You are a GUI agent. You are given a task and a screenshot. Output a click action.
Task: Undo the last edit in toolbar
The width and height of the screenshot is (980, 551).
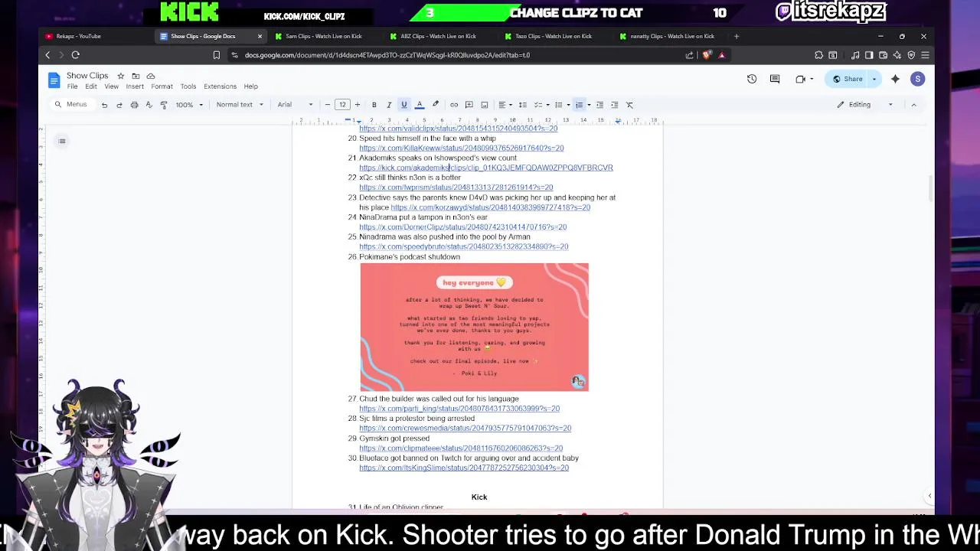coord(104,105)
